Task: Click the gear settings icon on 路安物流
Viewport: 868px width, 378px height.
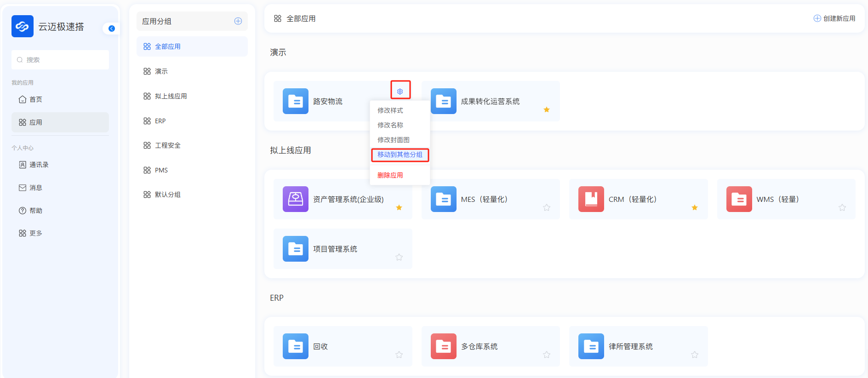Action: [400, 92]
